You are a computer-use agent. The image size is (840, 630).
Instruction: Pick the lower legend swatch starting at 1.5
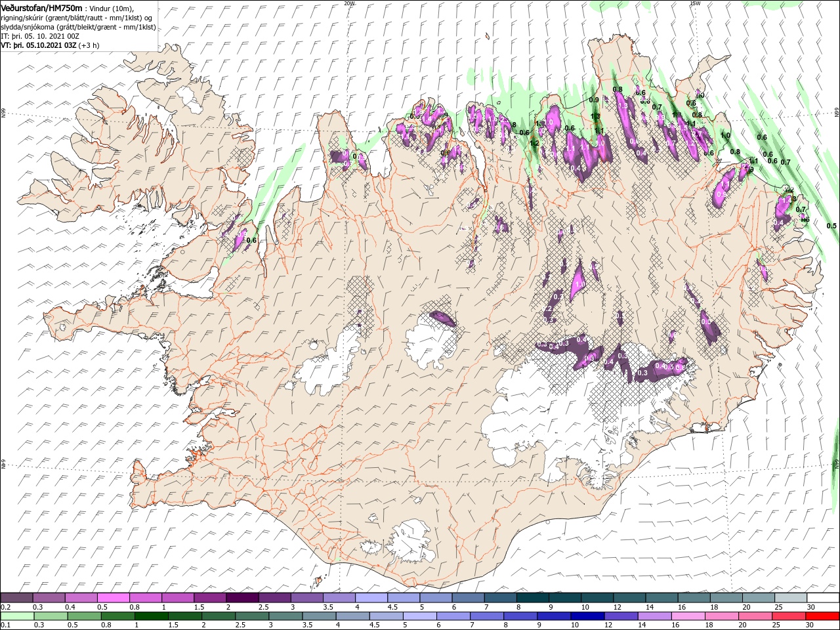point(184,616)
